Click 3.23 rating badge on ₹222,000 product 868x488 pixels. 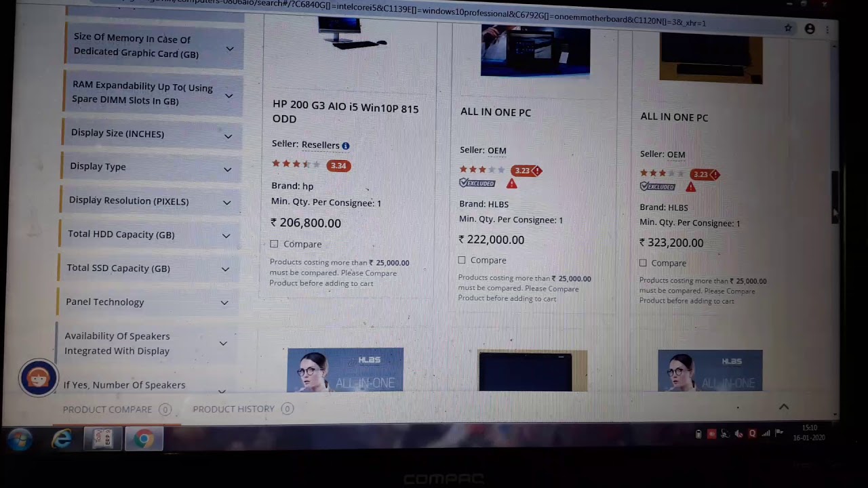[x=526, y=171]
